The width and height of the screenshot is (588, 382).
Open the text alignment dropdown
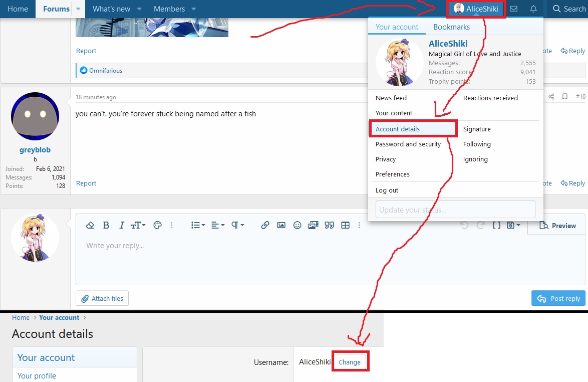coord(217,226)
